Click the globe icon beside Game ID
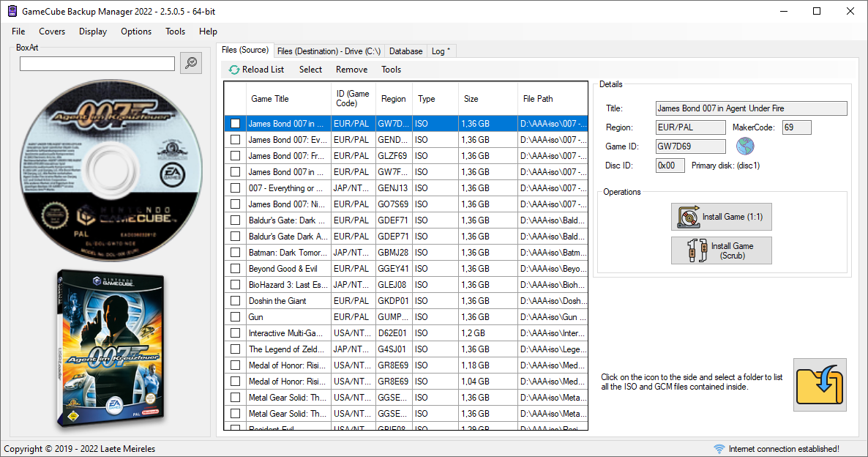Image resolution: width=868 pixels, height=457 pixels. pos(745,146)
